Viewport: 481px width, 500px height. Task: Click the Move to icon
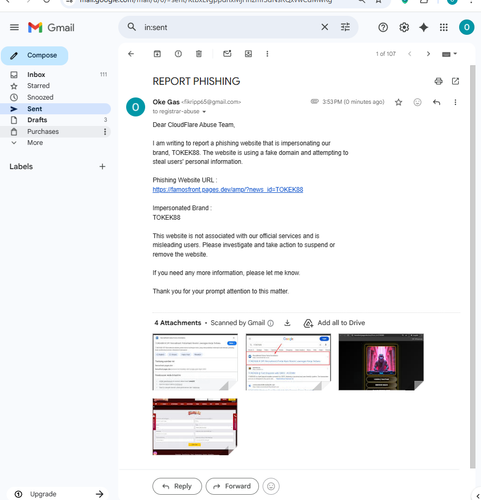click(x=248, y=54)
